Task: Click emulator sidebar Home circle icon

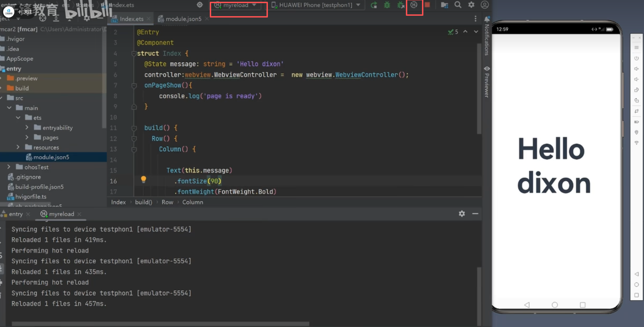Action: tap(637, 285)
